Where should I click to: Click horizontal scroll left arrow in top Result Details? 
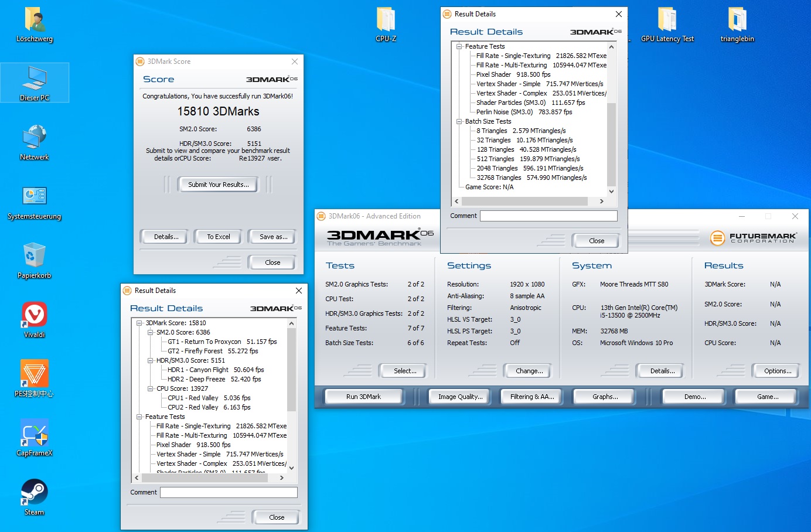click(x=457, y=201)
